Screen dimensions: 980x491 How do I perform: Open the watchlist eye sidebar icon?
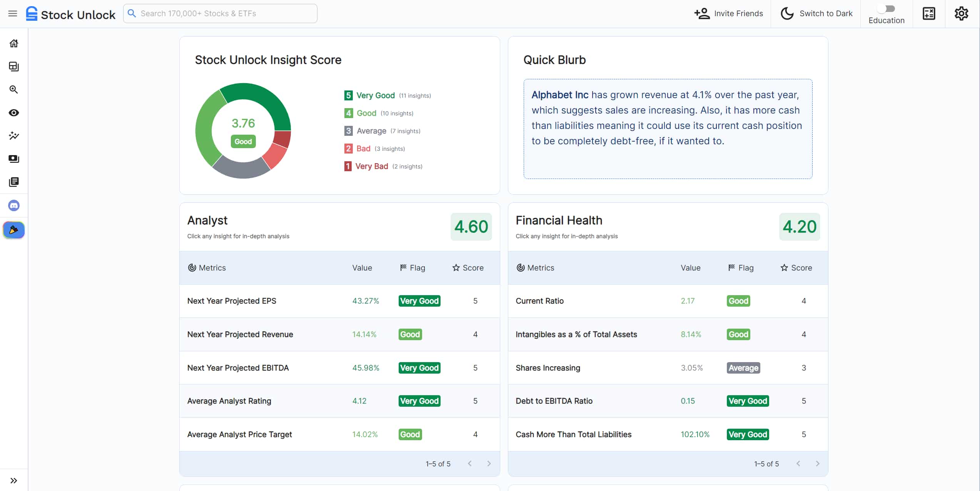coord(14,113)
